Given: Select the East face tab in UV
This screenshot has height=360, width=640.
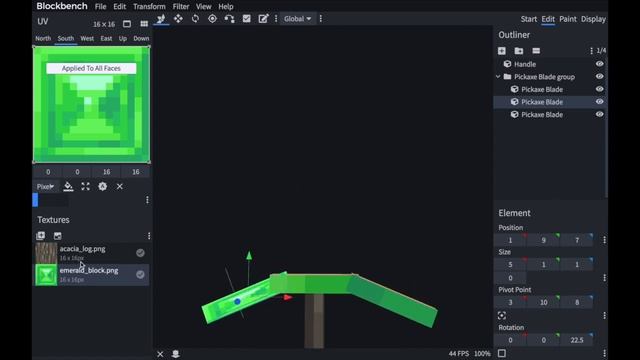Looking at the screenshot, I should tap(106, 38).
